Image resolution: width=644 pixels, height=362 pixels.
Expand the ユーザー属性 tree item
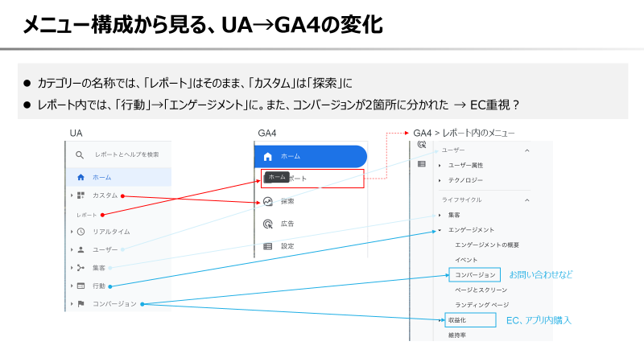point(440,165)
